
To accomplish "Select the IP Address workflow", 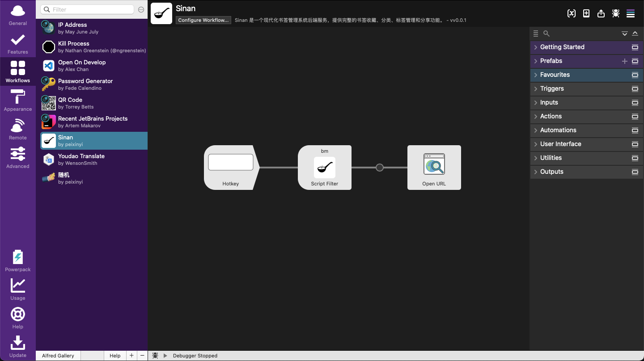I will point(94,28).
